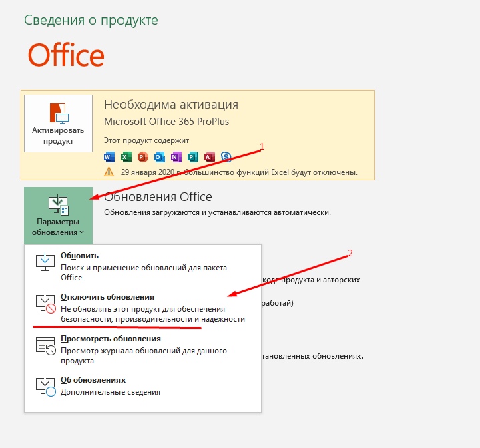The image size is (480, 448).
Task: Click Не обновлять этот продукт description
Action: tap(153, 314)
